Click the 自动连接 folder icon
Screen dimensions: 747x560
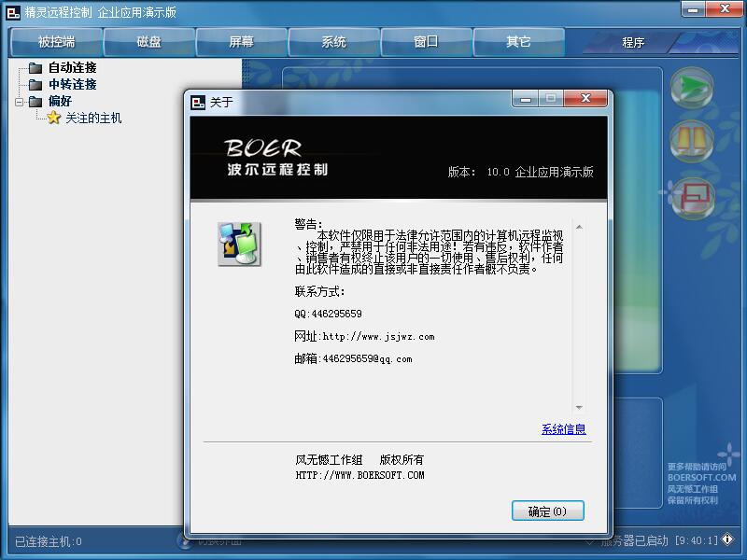click(35, 68)
